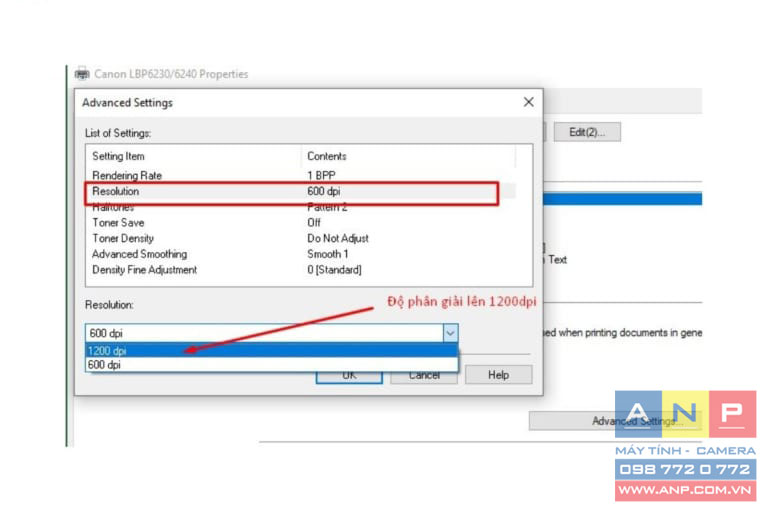Open the Resolution dropdown arrow

click(x=450, y=333)
